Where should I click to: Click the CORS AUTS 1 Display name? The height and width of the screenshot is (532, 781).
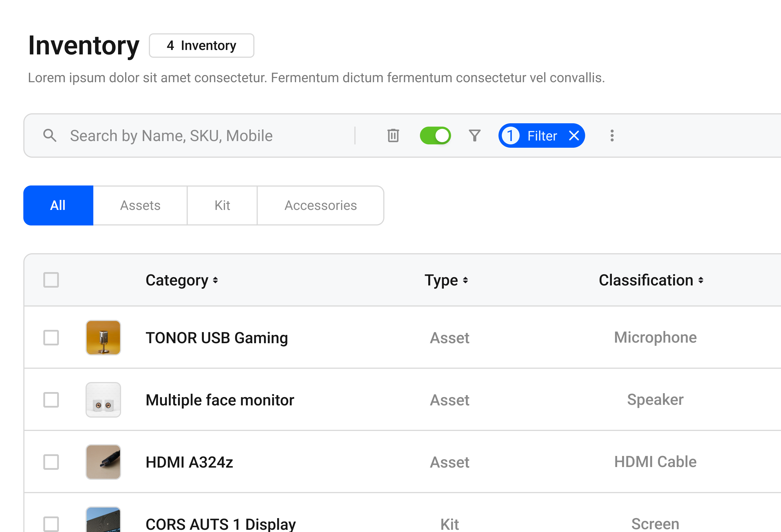pos(221,524)
